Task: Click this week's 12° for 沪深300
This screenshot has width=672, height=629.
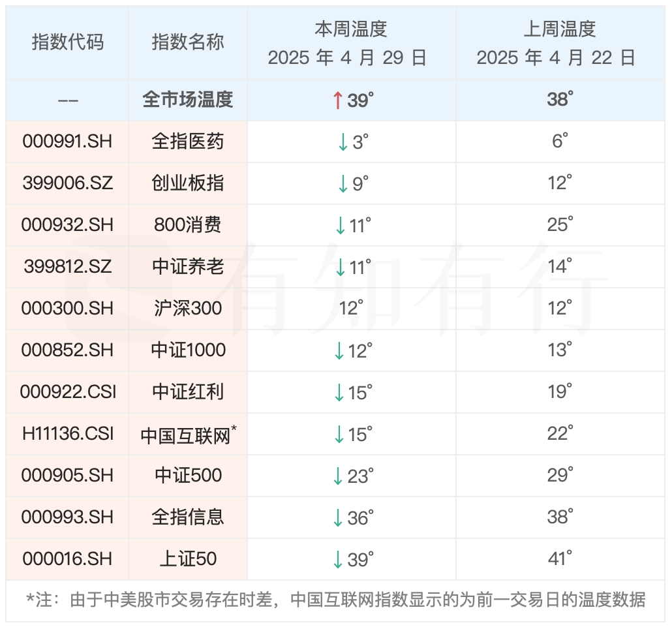Action: [352, 308]
